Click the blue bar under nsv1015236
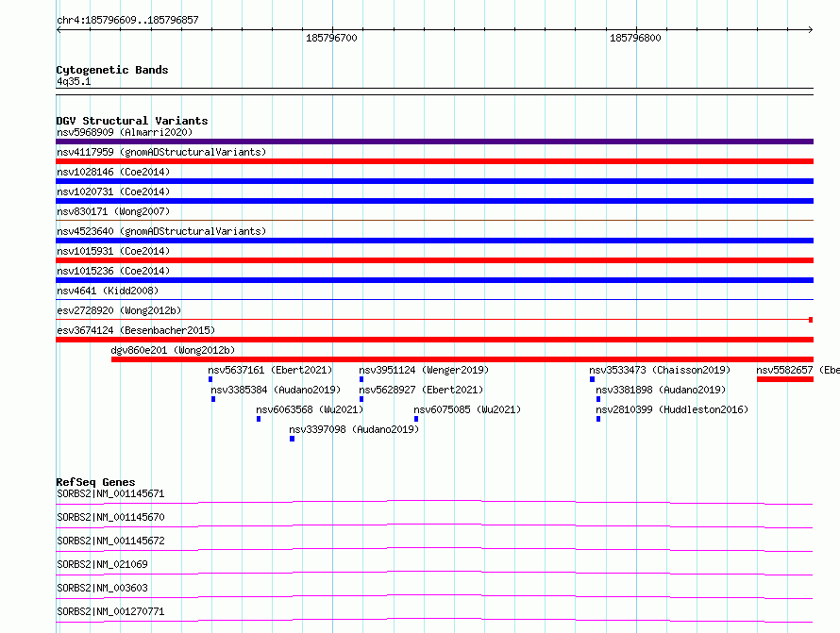 [x=434, y=280]
